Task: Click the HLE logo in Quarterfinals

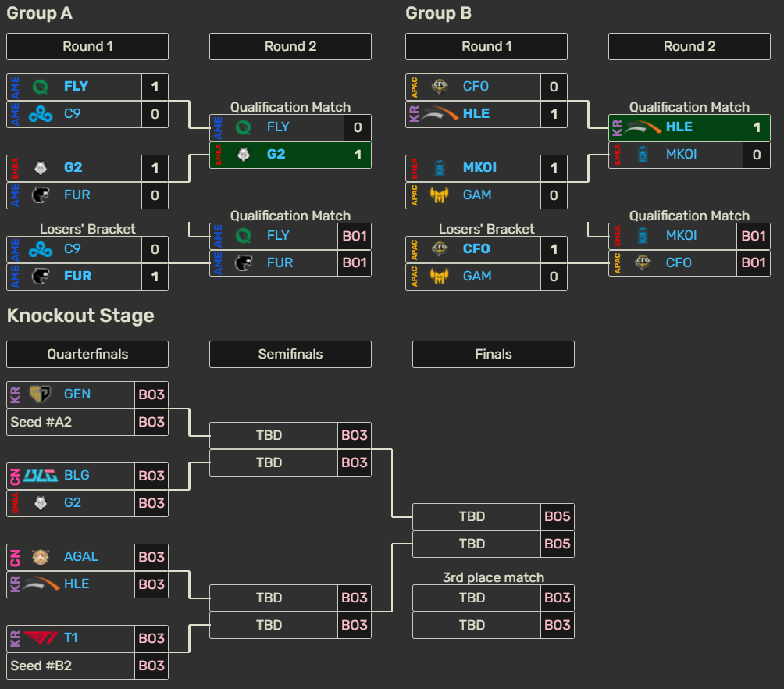Action: 41,584
